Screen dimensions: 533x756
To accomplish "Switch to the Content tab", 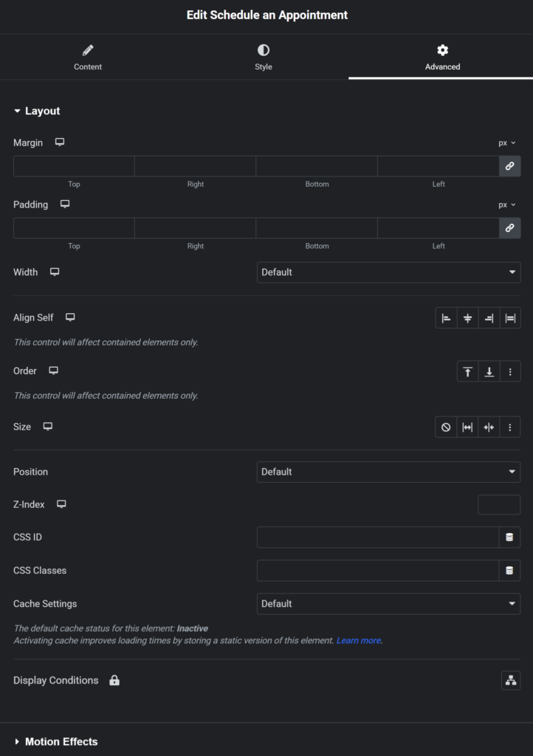I will pyautogui.click(x=88, y=58).
